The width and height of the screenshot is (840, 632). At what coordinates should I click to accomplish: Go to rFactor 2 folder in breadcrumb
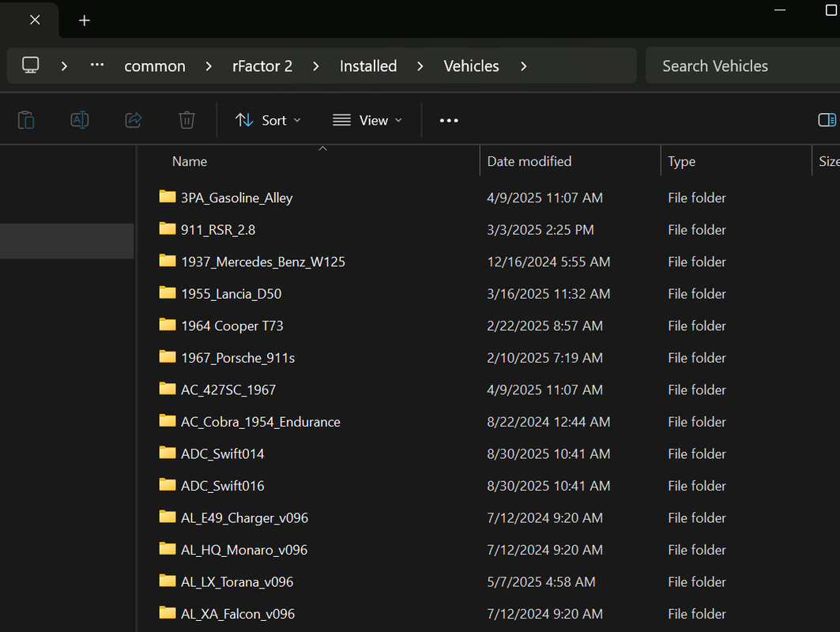(x=262, y=66)
